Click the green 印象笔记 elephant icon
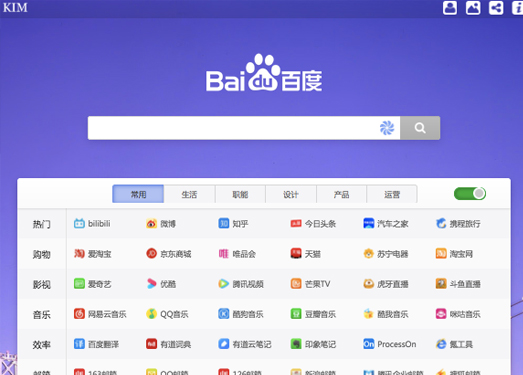Viewport: 523px width, 375px height. point(296,344)
